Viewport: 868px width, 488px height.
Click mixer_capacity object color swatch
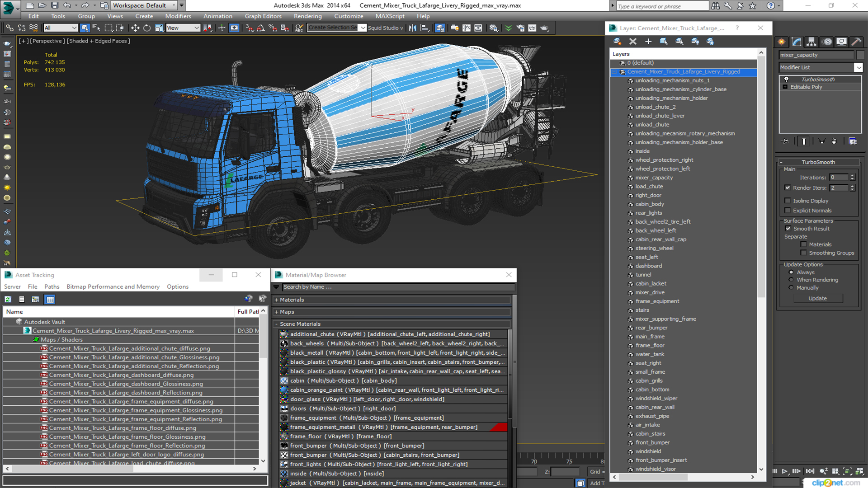click(x=860, y=55)
